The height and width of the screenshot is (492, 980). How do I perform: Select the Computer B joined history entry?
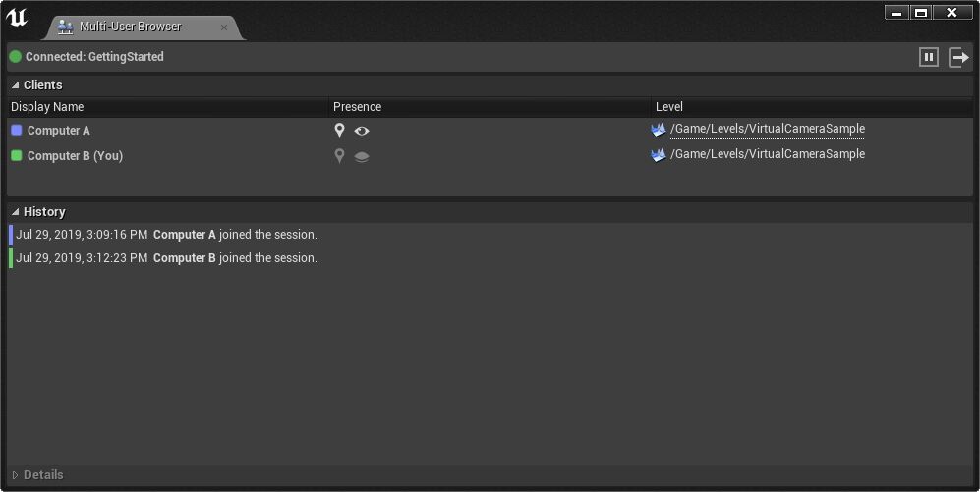pos(167,258)
